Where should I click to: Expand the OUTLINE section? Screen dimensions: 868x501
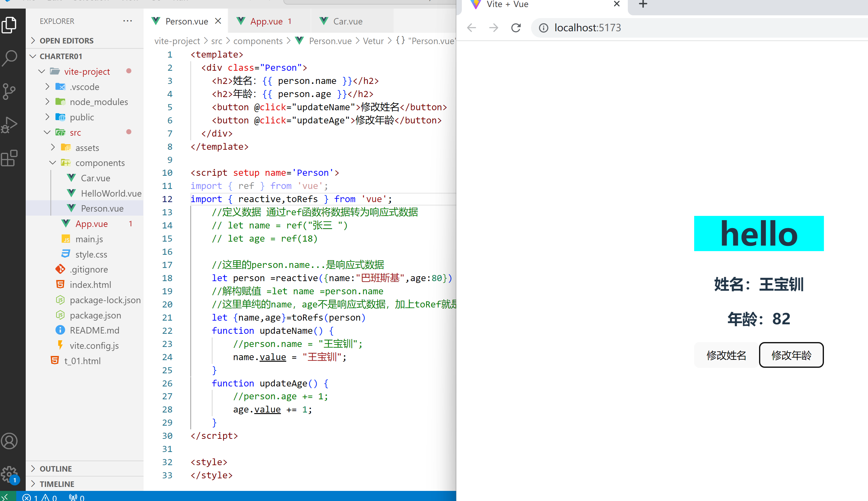tap(84, 469)
